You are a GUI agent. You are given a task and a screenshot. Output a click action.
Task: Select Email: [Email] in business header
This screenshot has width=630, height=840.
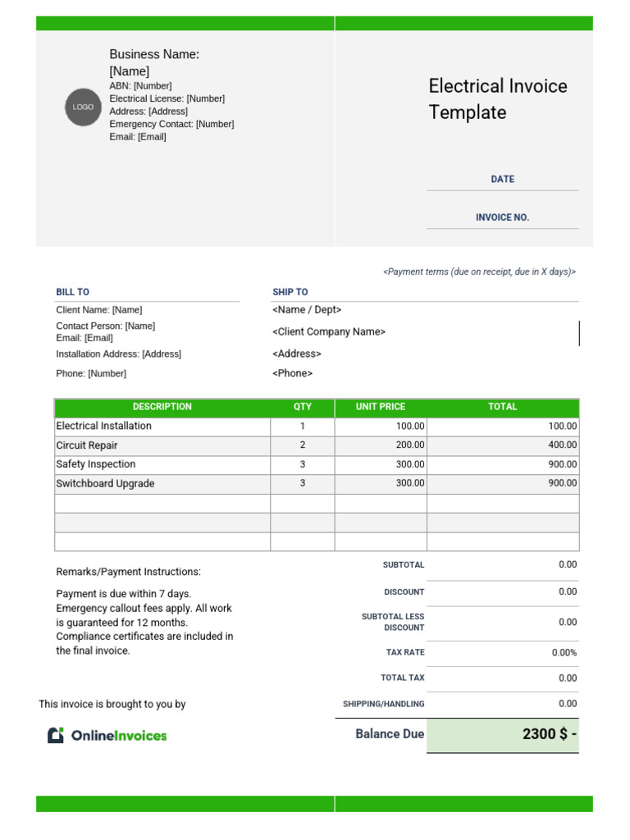coord(138,137)
